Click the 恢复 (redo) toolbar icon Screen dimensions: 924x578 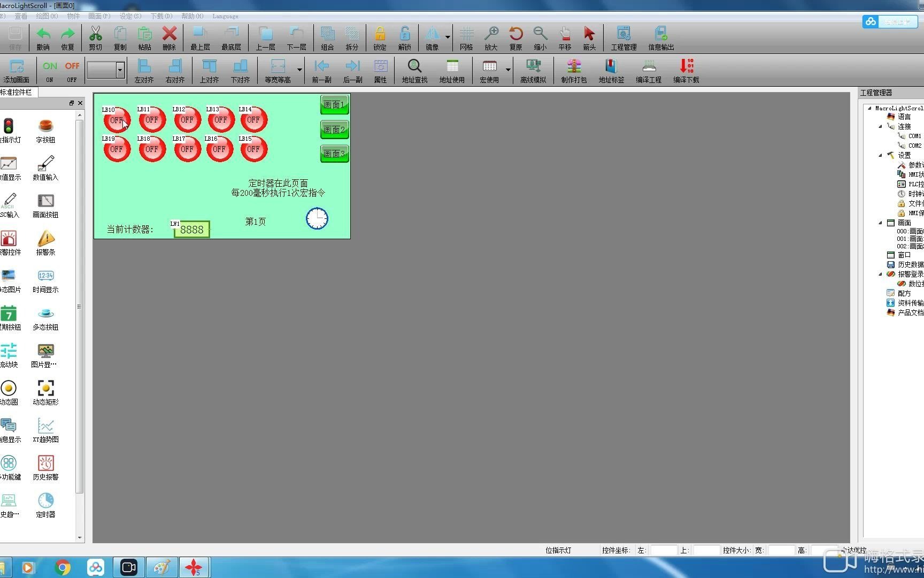68,38
